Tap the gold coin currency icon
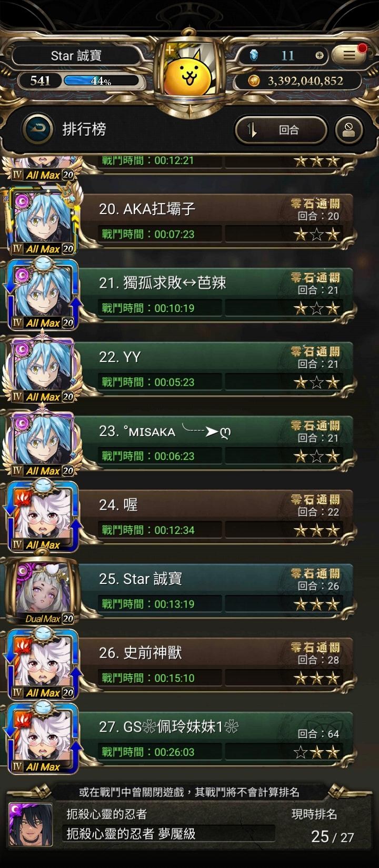 [x=254, y=80]
